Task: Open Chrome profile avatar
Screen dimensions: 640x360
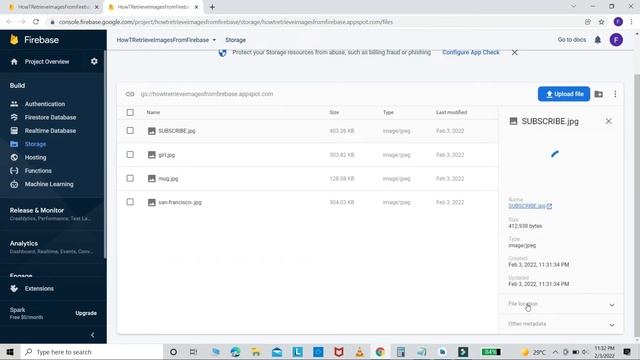Action: 618,22
